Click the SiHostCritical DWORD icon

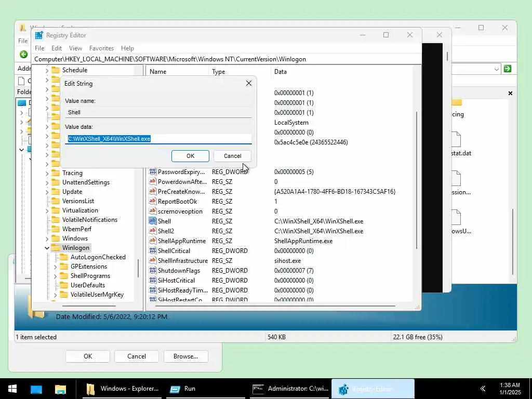tap(153, 280)
